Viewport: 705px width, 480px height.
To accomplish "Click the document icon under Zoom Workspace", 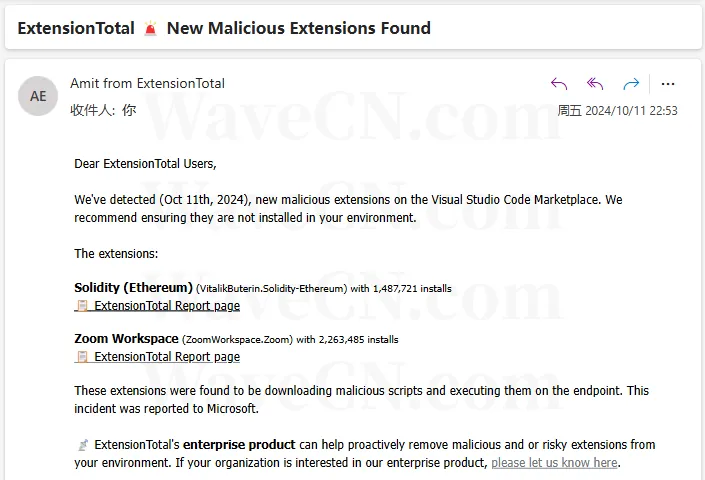I will click(x=82, y=357).
